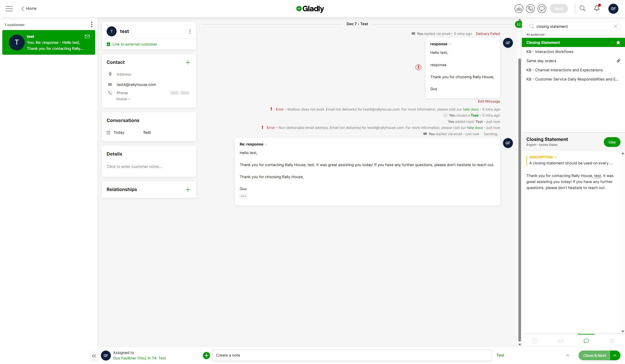Open GF user profile avatar in header
Image resolution: width=625 pixels, height=364 pixels.
(613, 9)
